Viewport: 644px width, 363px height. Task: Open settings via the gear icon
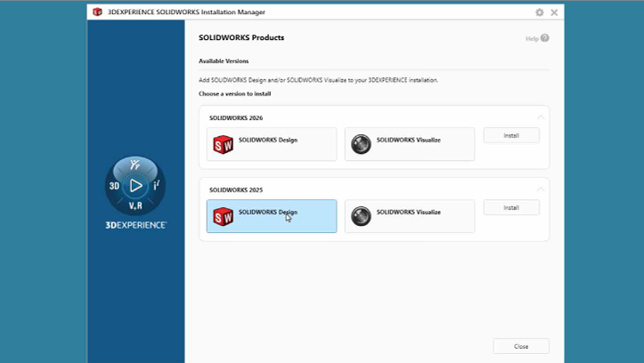pyautogui.click(x=539, y=12)
